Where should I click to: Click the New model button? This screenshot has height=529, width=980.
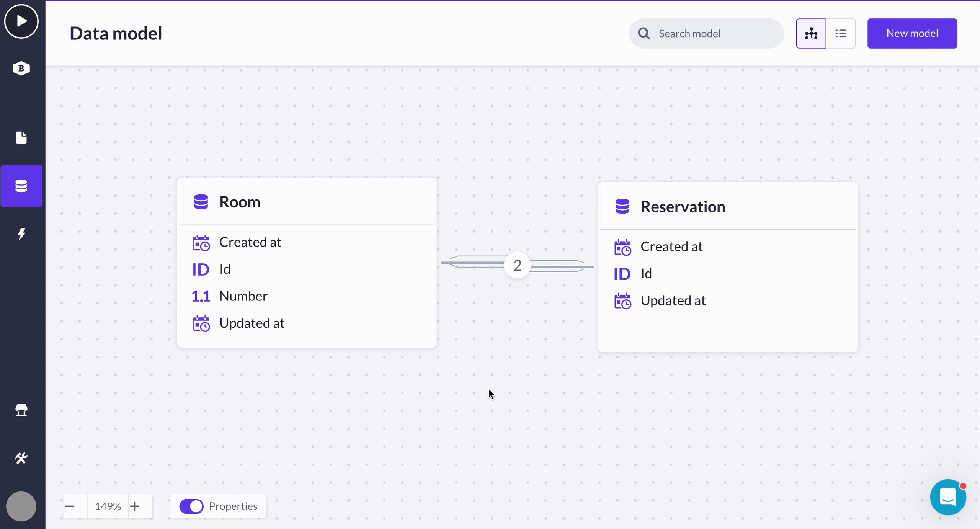click(x=912, y=34)
